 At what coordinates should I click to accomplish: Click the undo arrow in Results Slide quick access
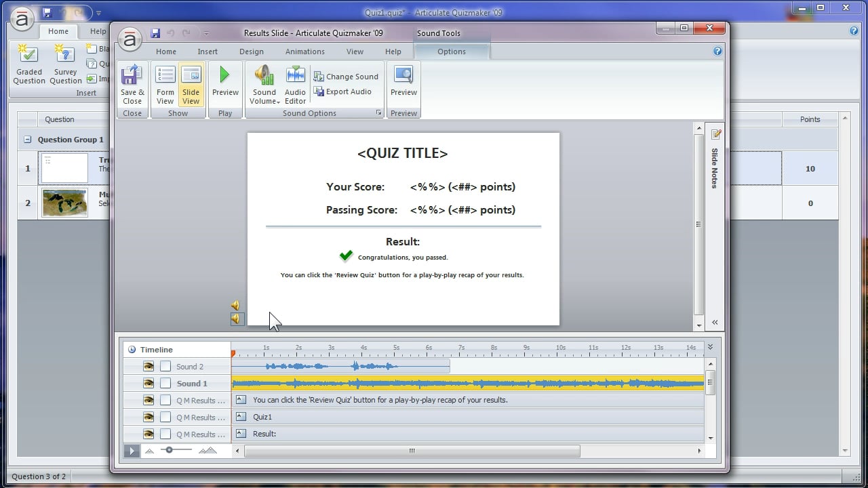(171, 33)
